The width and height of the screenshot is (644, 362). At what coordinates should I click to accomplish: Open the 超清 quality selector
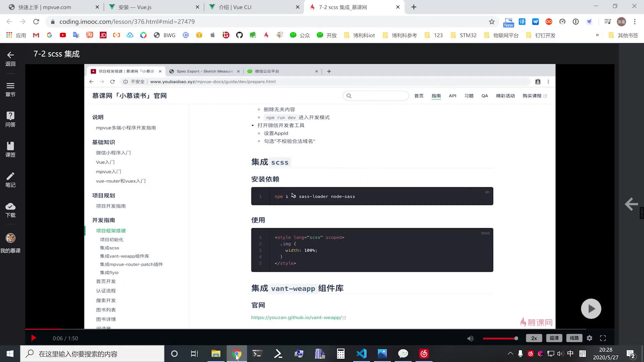point(554,338)
